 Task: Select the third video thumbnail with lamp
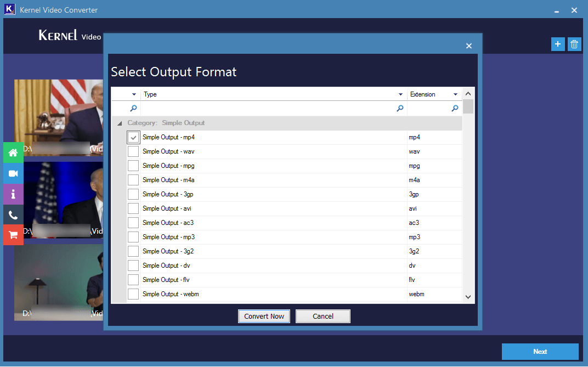coord(59,283)
